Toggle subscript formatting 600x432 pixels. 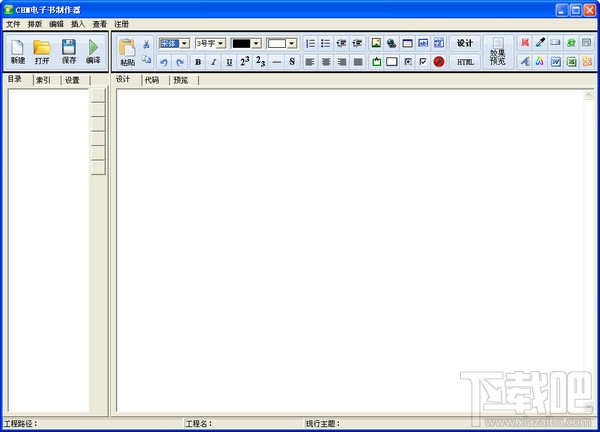(x=261, y=62)
